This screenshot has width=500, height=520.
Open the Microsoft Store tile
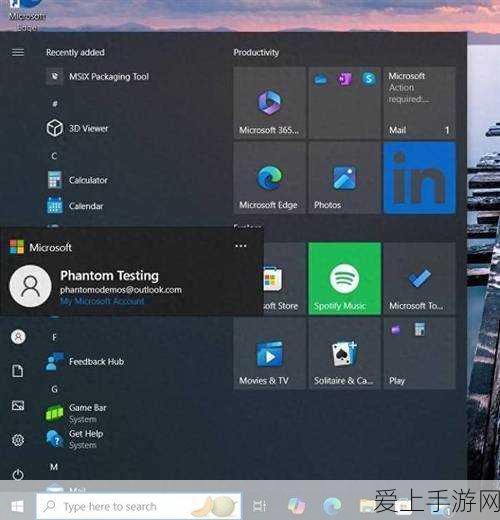[x=285, y=278]
